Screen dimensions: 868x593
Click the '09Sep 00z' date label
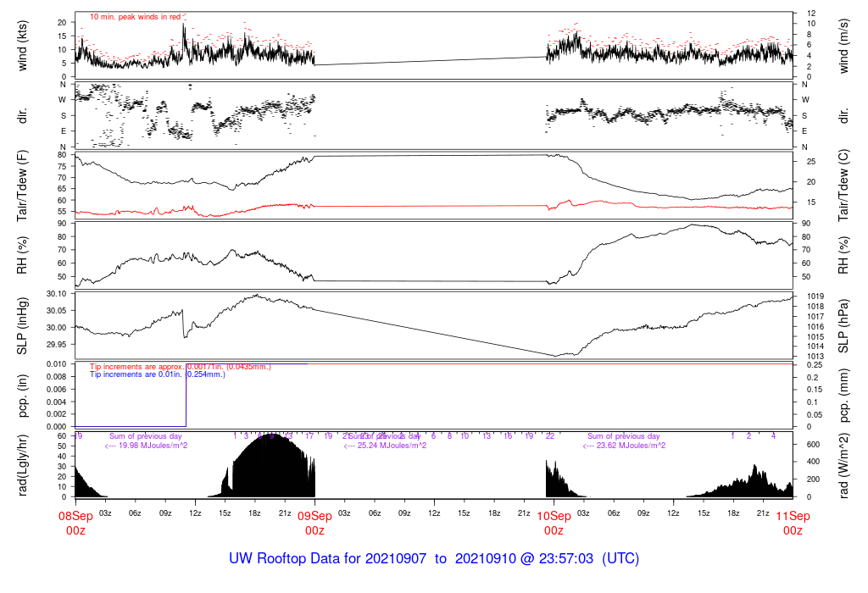pyautogui.click(x=315, y=523)
